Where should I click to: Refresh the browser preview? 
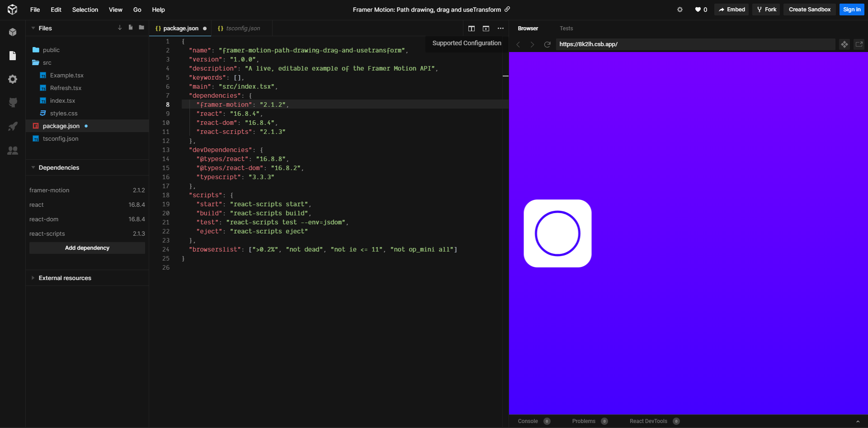547,44
